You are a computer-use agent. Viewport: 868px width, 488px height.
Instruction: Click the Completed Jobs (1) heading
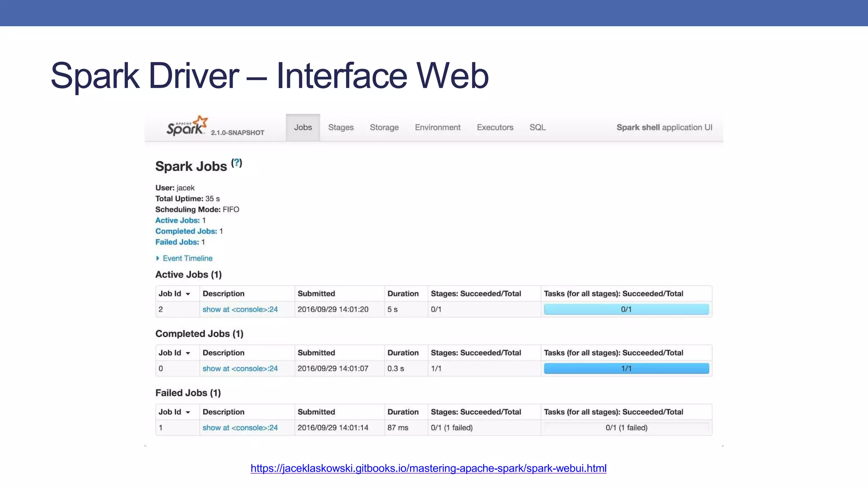tap(199, 334)
